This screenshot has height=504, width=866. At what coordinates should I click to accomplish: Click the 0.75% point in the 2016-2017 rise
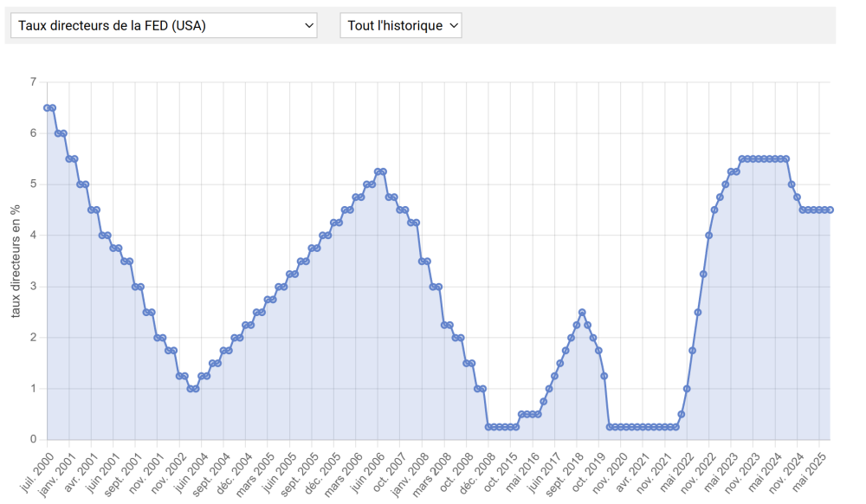(x=543, y=402)
